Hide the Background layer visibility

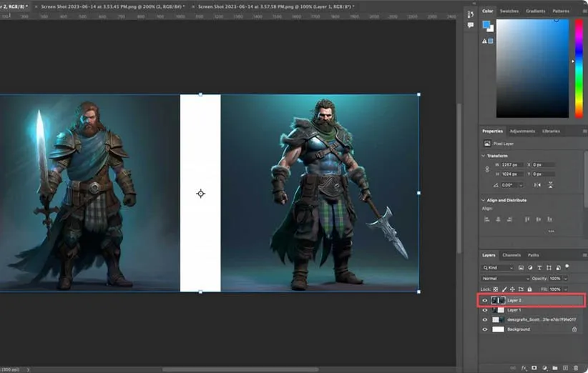point(485,329)
